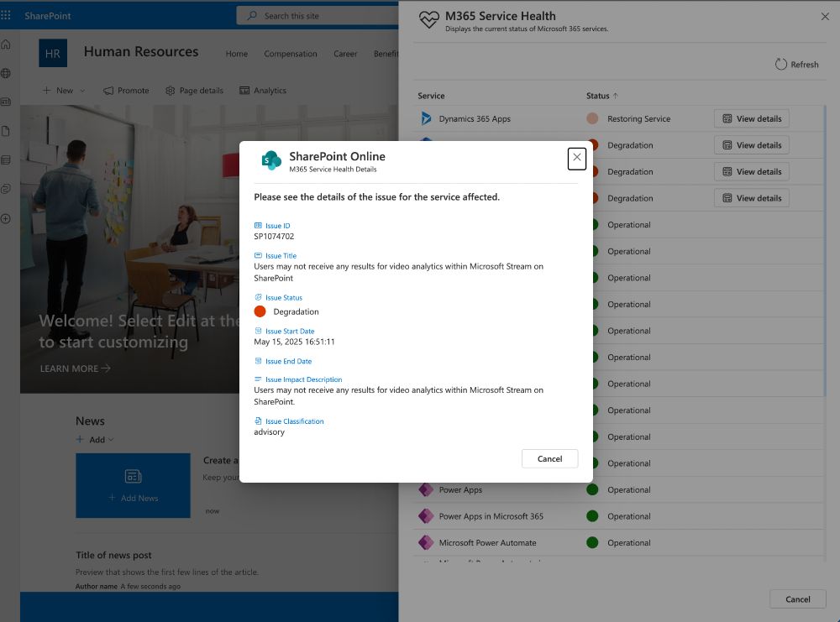Click the SharePoint Online logo icon
Viewport: 840px width, 622px height.
click(271, 160)
